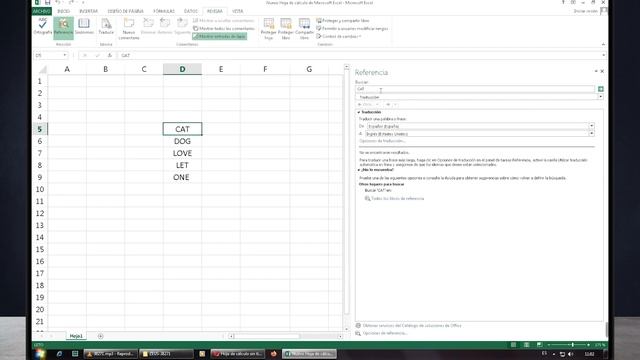Screen dimensions: 640x360
Task: Switch to the VISTA tab
Action: (238, 11)
